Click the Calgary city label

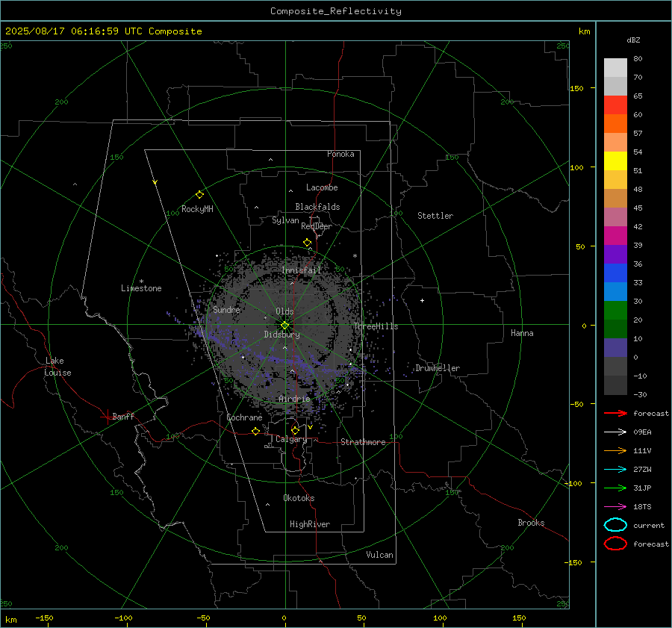click(291, 439)
